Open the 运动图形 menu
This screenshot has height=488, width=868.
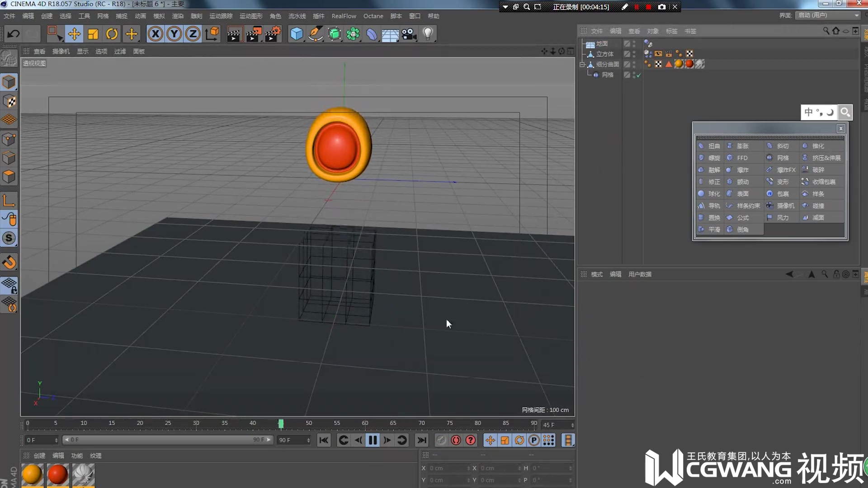(251, 16)
